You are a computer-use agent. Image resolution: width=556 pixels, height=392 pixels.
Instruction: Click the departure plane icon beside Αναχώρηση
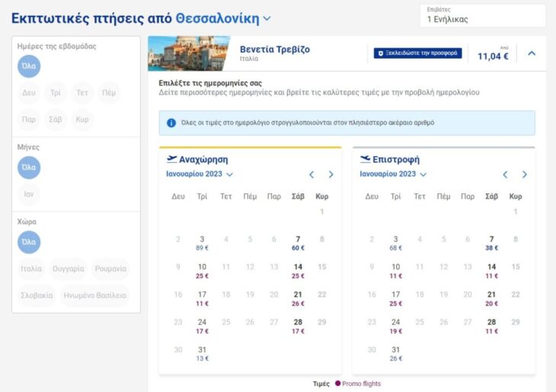(171, 159)
